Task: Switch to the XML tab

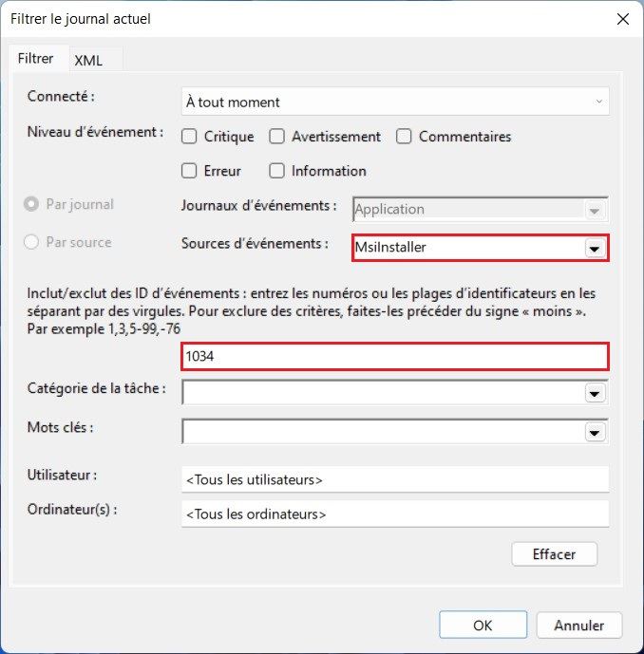Action: pos(88,60)
